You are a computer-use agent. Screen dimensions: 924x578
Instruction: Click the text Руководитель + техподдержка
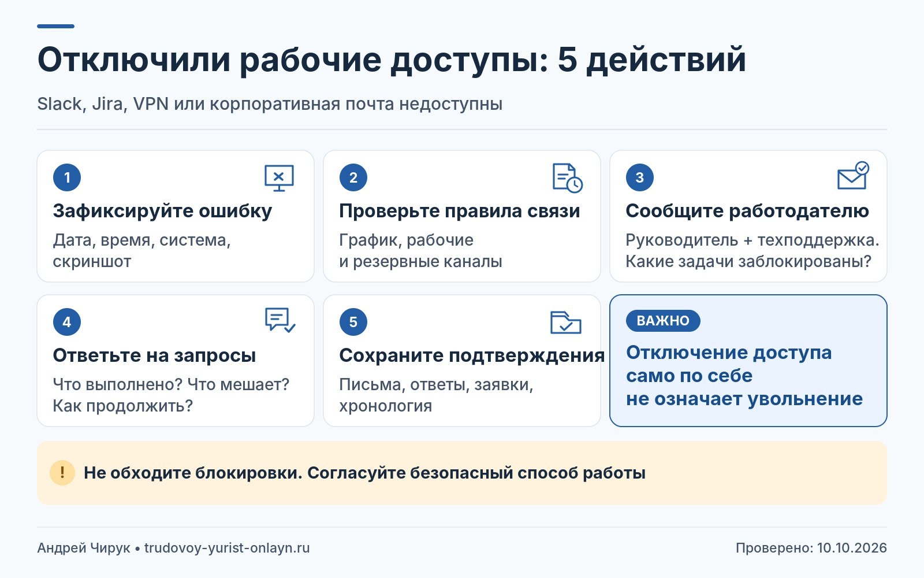(x=752, y=240)
